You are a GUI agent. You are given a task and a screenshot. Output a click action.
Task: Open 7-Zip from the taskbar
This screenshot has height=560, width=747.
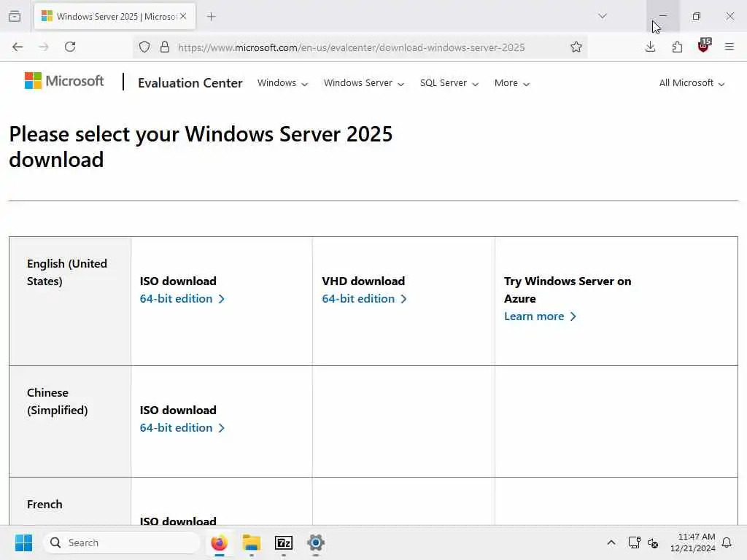click(284, 542)
